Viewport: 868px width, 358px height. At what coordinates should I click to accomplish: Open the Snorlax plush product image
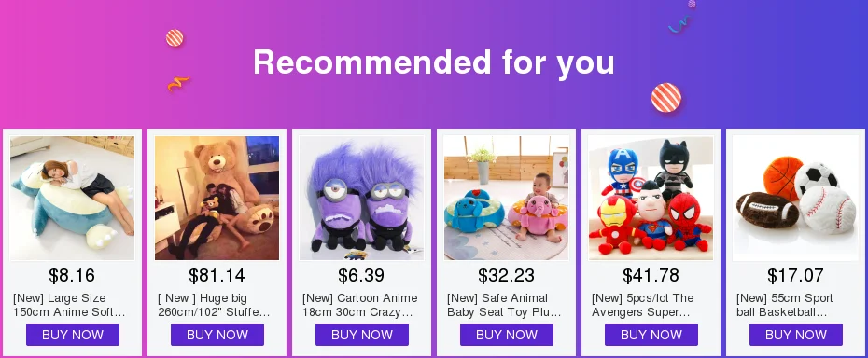click(x=72, y=198)
